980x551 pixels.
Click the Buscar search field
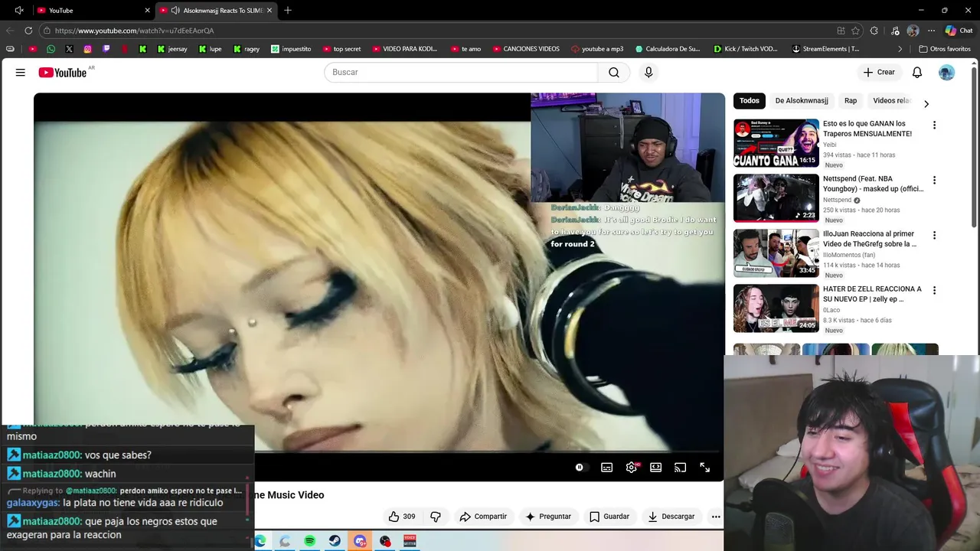(461, 72)
